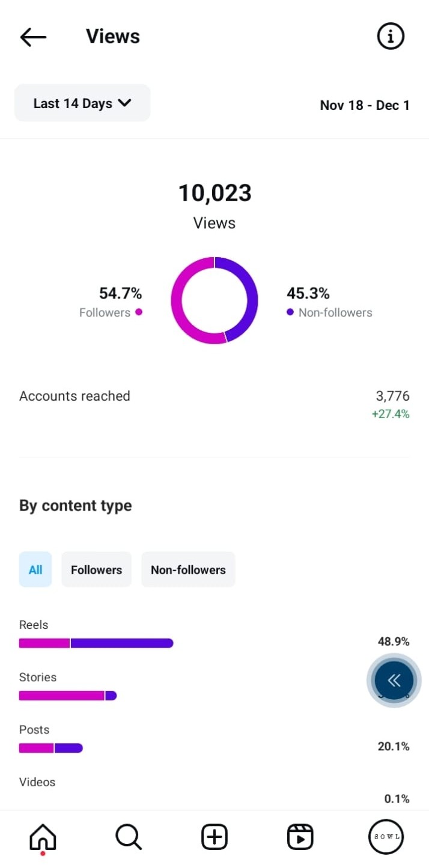Screen dimensions: 429x868
Task: Tap the 45.3% Non-followers legend
Action: point(328,302)
